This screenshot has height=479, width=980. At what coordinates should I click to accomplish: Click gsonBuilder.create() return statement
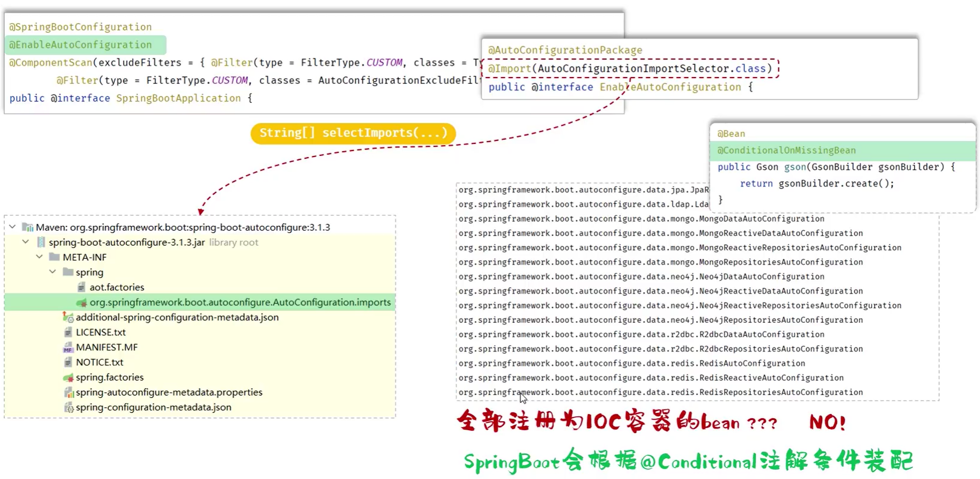[817, 183]
